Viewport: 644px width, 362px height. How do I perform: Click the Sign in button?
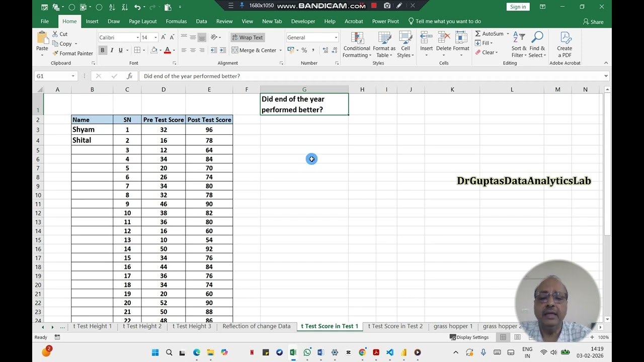tap(518, 7)
